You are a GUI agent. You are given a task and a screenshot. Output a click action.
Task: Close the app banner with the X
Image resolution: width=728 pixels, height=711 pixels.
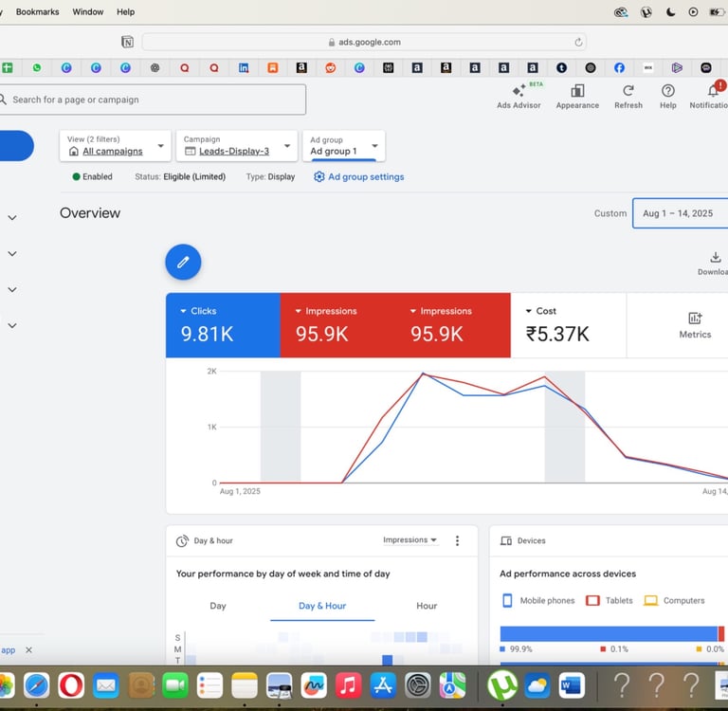pos(28,650)
